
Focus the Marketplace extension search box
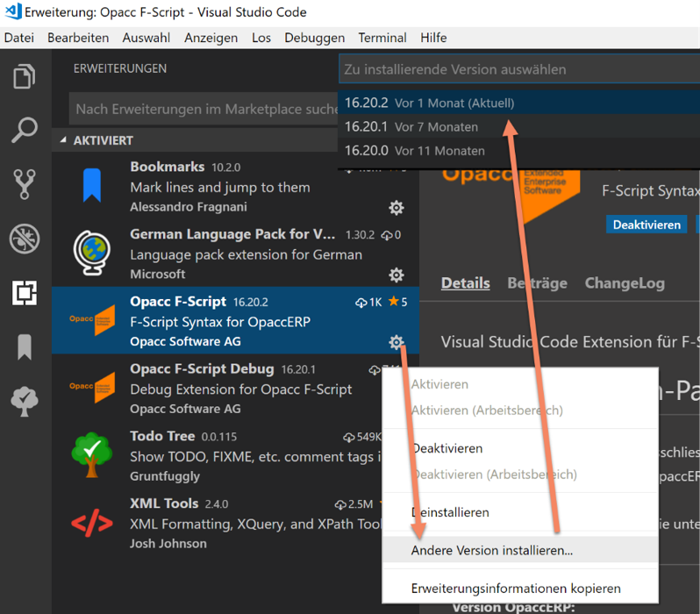(204, 109)
